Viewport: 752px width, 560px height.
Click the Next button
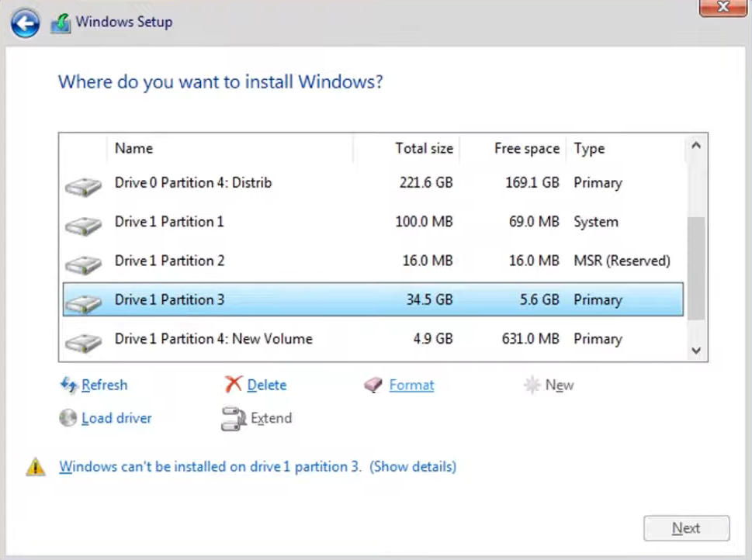[x=686, y=528]
